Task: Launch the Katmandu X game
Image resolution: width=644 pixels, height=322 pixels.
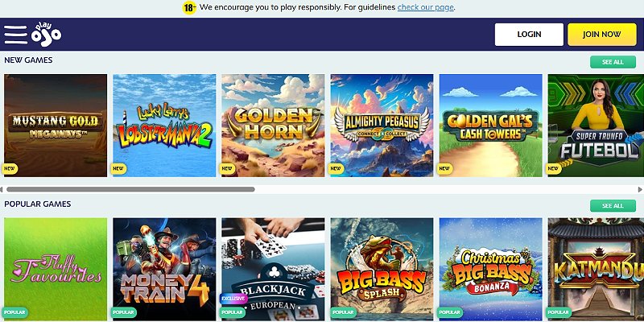Action: click(x=596, y=269)
